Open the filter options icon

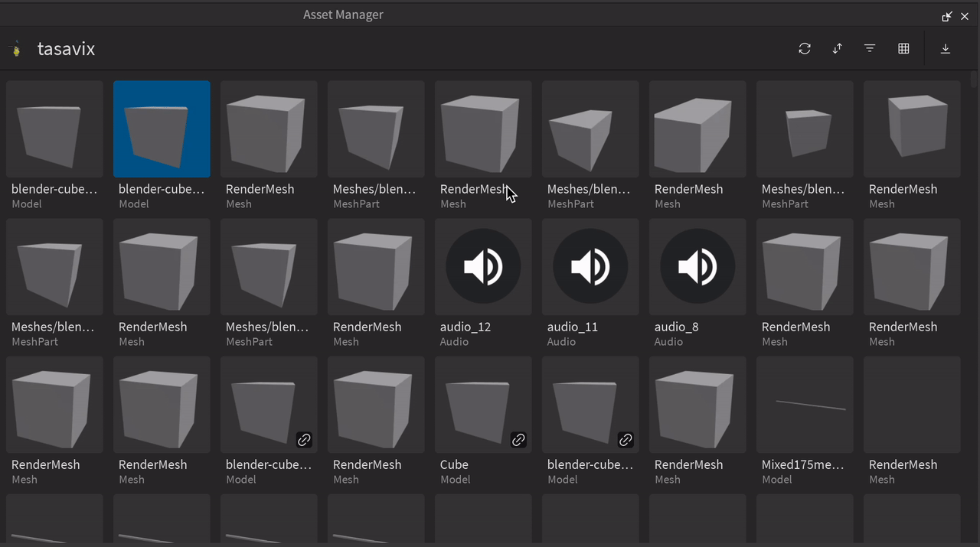(870, 48)
